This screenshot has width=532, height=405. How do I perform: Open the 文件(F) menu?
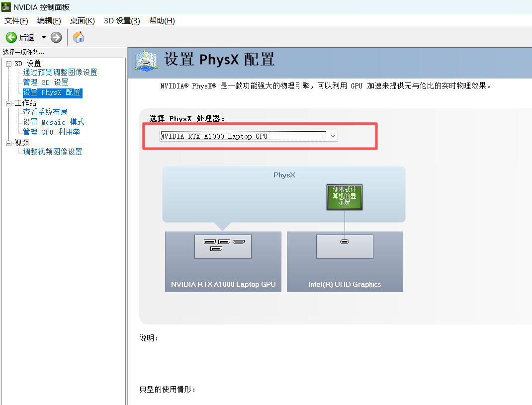[x=16, y=21]
